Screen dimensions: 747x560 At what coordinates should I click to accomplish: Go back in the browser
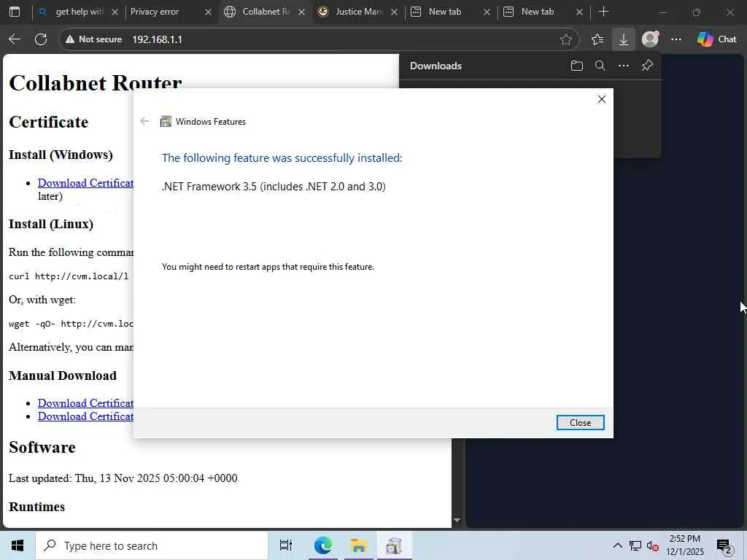coord(15,39)
